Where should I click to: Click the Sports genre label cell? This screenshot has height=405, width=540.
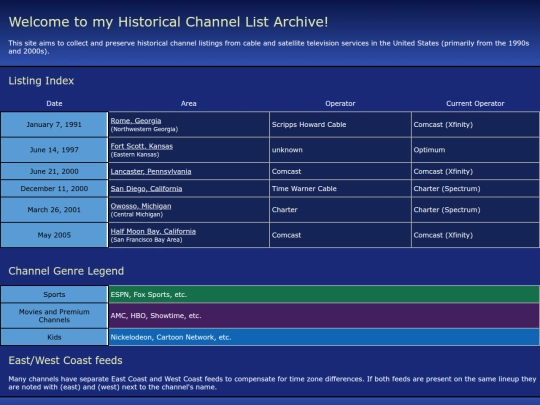click(54, 294)
